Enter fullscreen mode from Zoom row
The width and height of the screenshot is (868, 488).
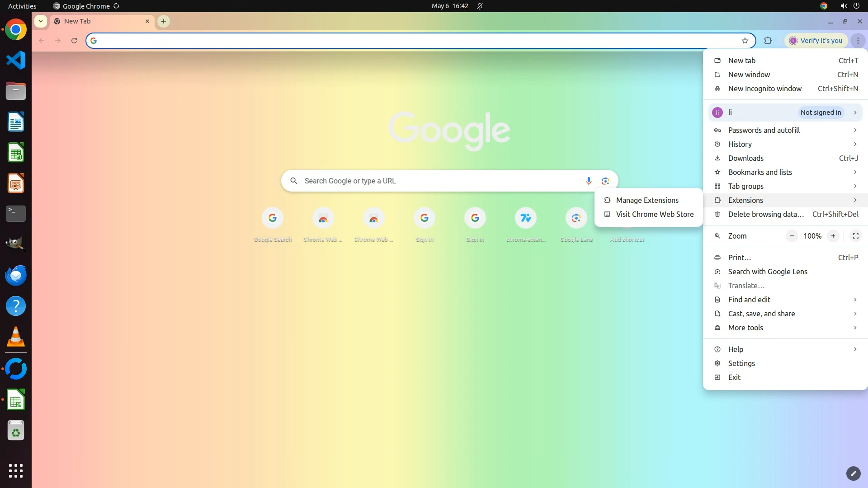click(x=855, y=236)
